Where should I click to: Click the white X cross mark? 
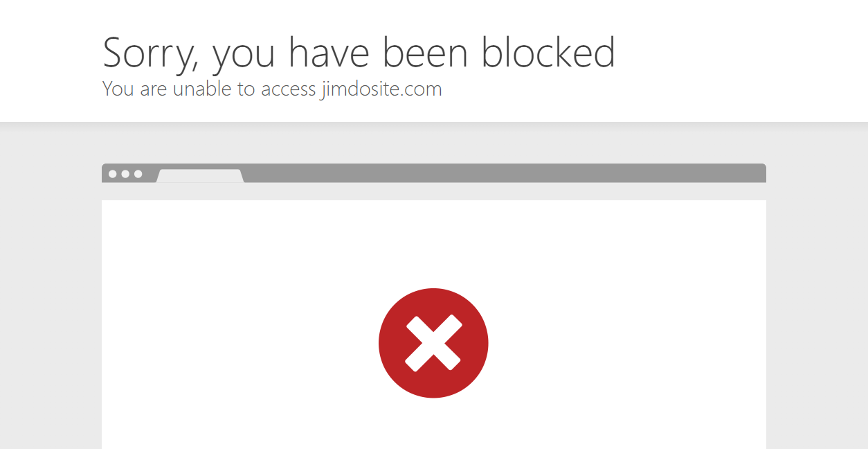click(x=433, y=343)
